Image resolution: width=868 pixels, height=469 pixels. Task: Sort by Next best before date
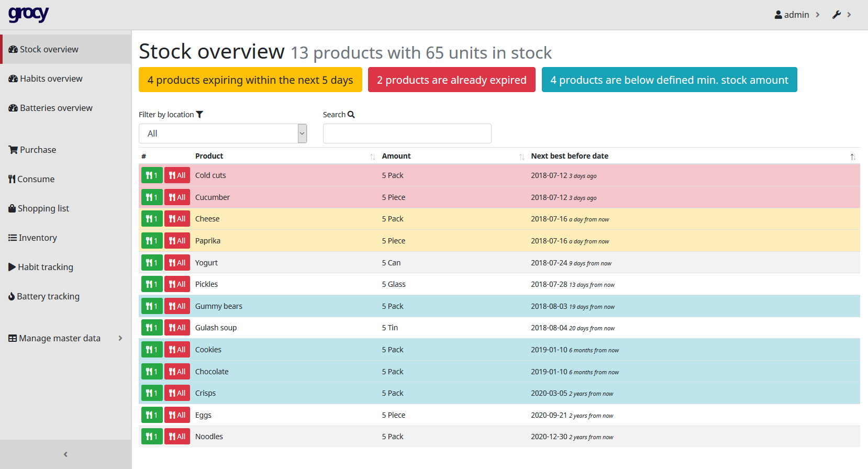pyautogui.click(x=570, y=156)
